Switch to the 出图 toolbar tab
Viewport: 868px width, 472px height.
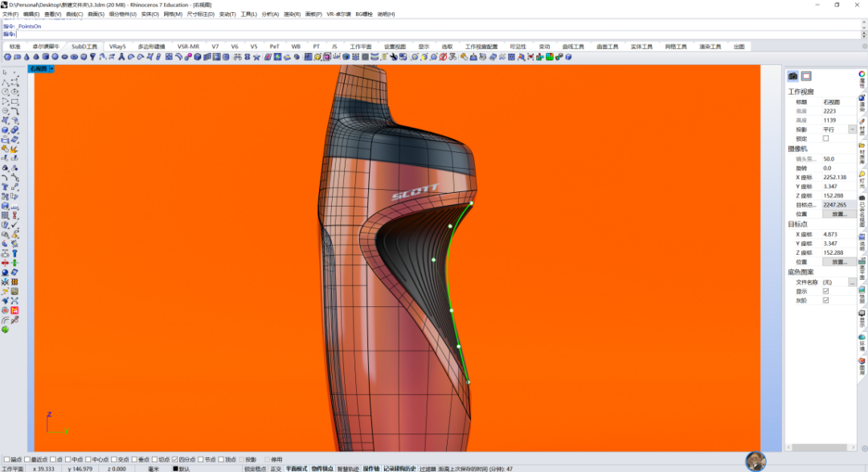(x=739, y=47)
